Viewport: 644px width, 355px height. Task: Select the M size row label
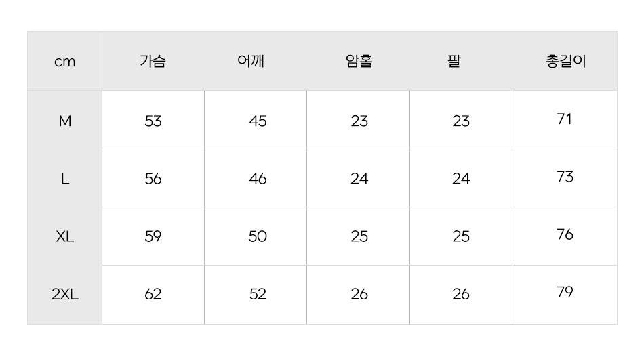point(65,121)
